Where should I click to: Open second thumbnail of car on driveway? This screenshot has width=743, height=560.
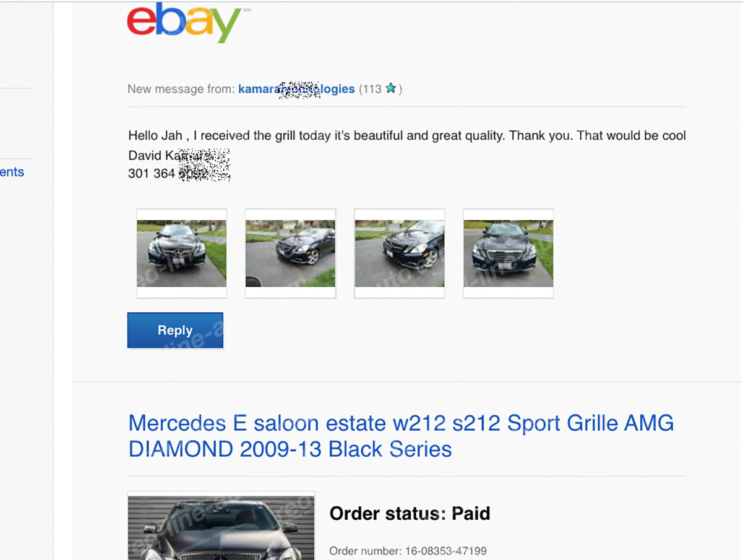pos(290,253)
